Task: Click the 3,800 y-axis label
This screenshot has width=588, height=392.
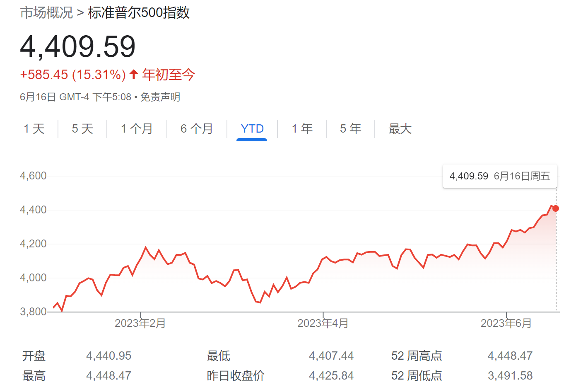Action: click(33, 312)
